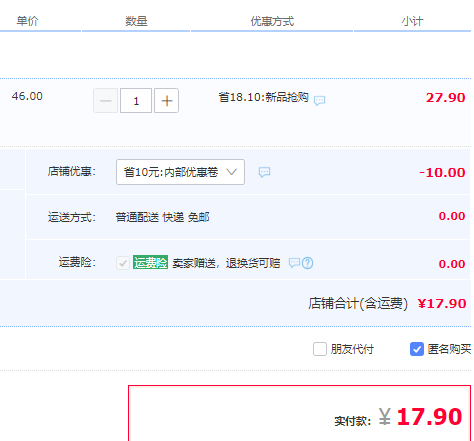Viewport: 474px width, 441px height.
Task: Click the green 运费险 badge
Action: tap(150, 262)
